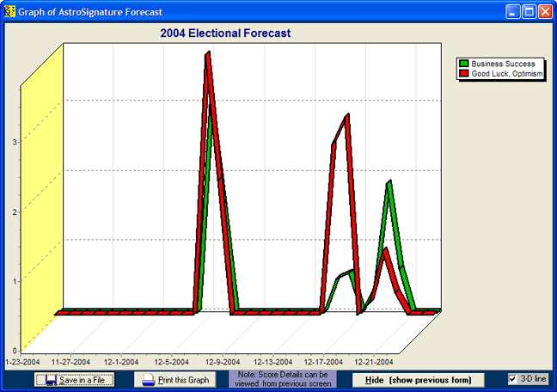The height and width of the screenshot is (392, 557).
Task: Click the 'Save in a File' button text
Action: (82, 380)
